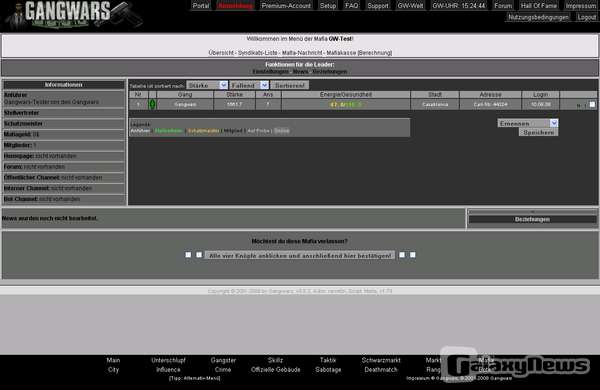Screen dimensions: 600x390
Task: Click the green online status icon in row 1
Action: coord(152,104)
